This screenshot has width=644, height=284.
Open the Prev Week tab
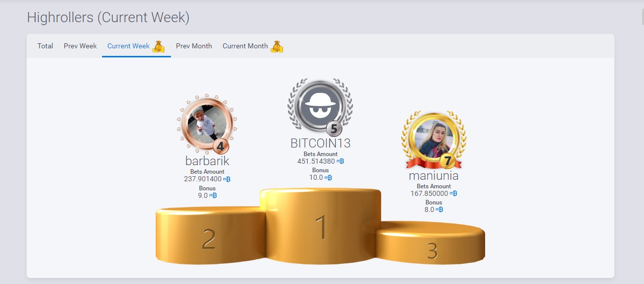80,46
